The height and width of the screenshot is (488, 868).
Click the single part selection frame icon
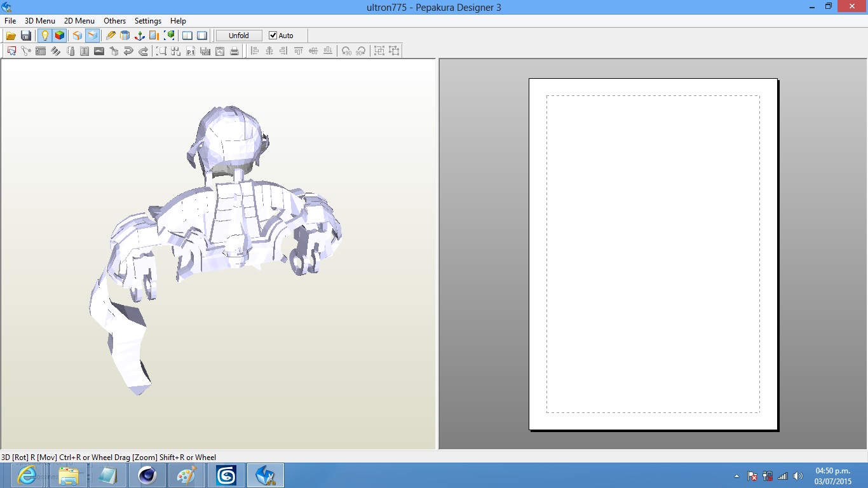pyautogui.click(x=161, y=51)
